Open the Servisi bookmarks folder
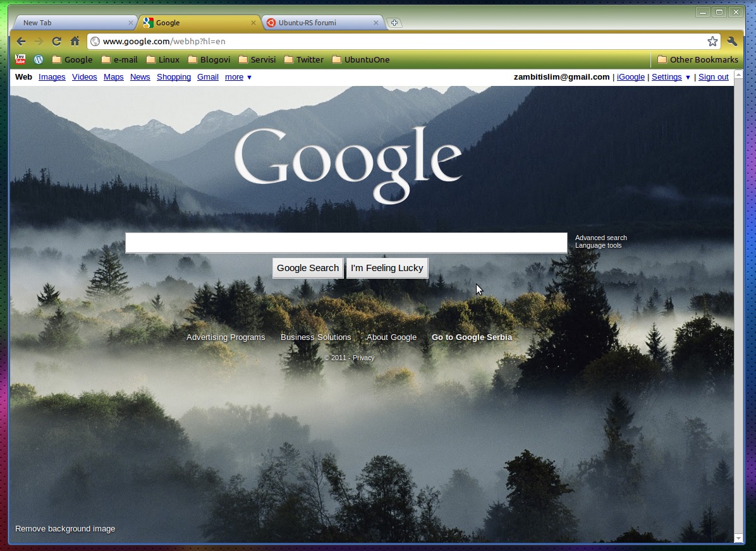Viewport: 756px width, 551px height. click(x=257, y=60)
